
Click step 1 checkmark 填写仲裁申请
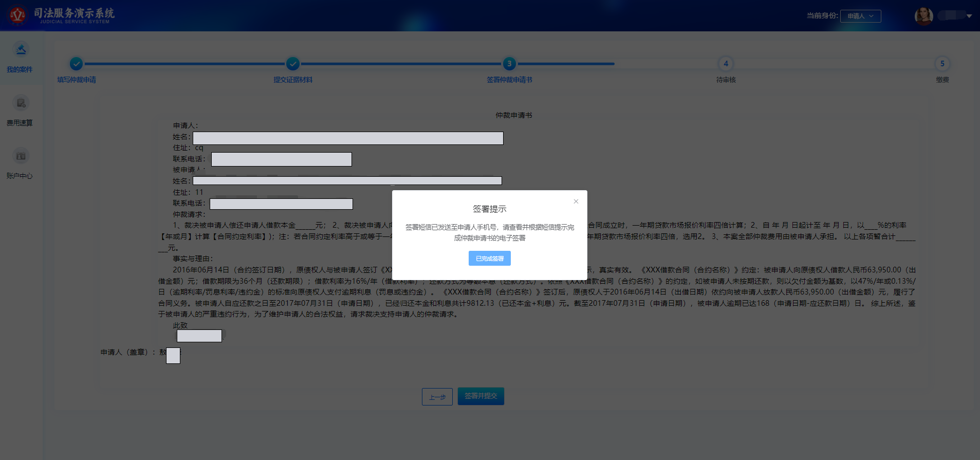tap(76, 64)
